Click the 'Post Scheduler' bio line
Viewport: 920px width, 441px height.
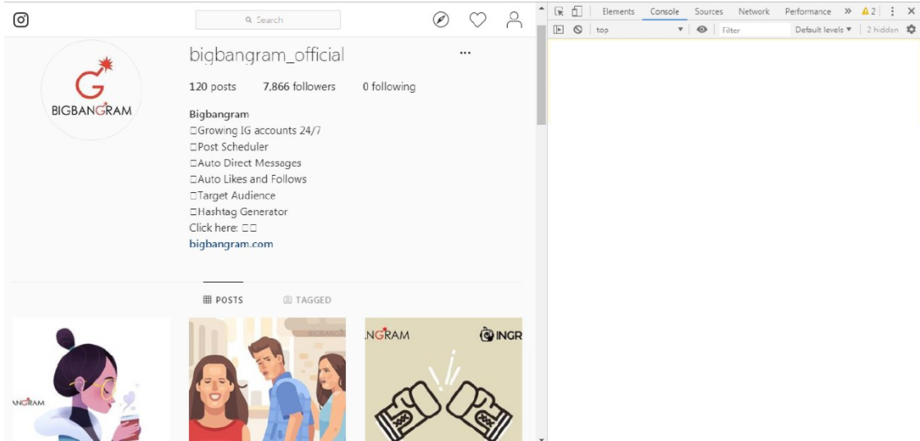click(x=229, y=147)
